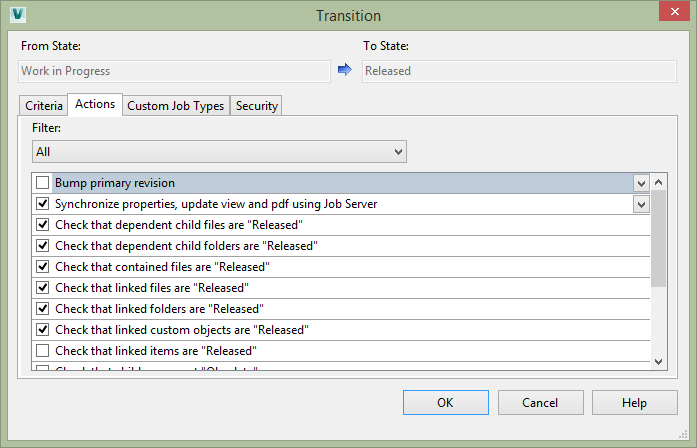
Task: Open the Custom Job Types tab
Action: (175, 106)
